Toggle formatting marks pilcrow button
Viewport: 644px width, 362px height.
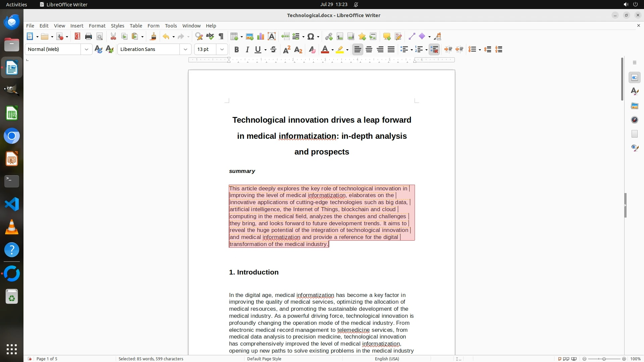tap(221, 37)
